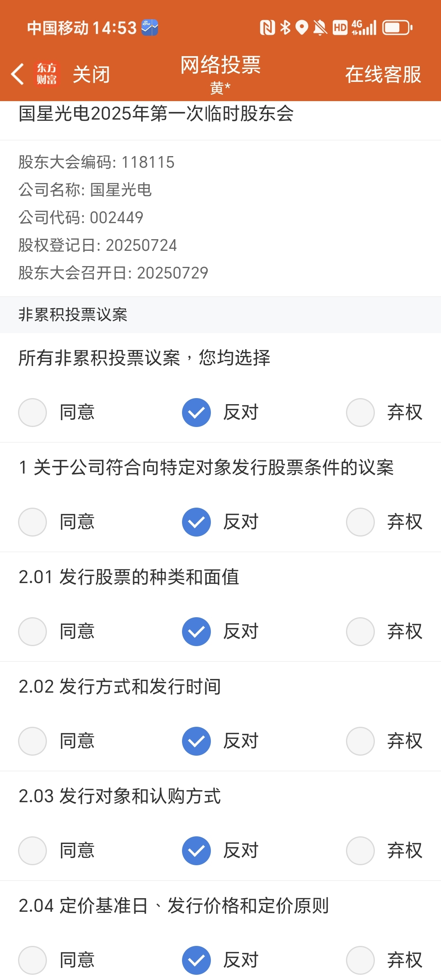Tap the muted notification bell icon

tap(320, 28)
